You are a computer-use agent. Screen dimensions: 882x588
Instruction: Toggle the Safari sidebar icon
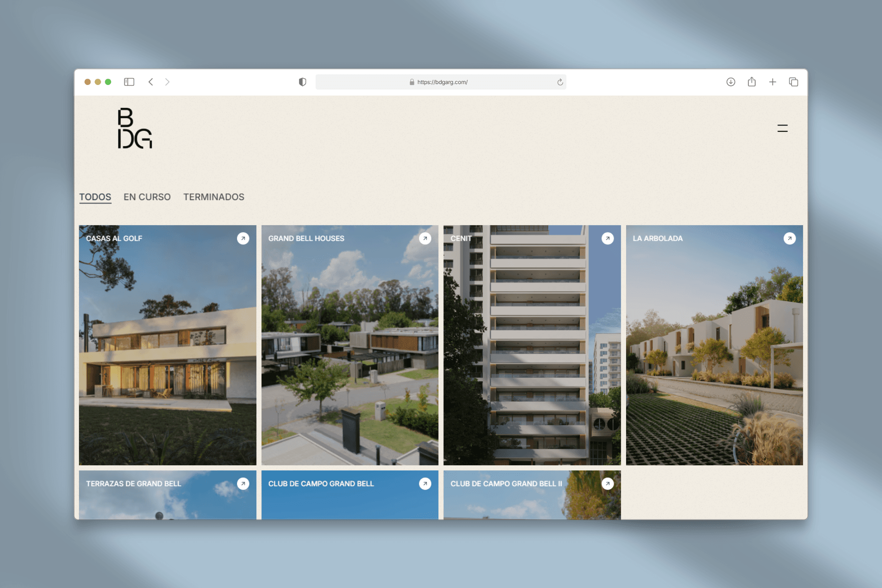(129, 82)
